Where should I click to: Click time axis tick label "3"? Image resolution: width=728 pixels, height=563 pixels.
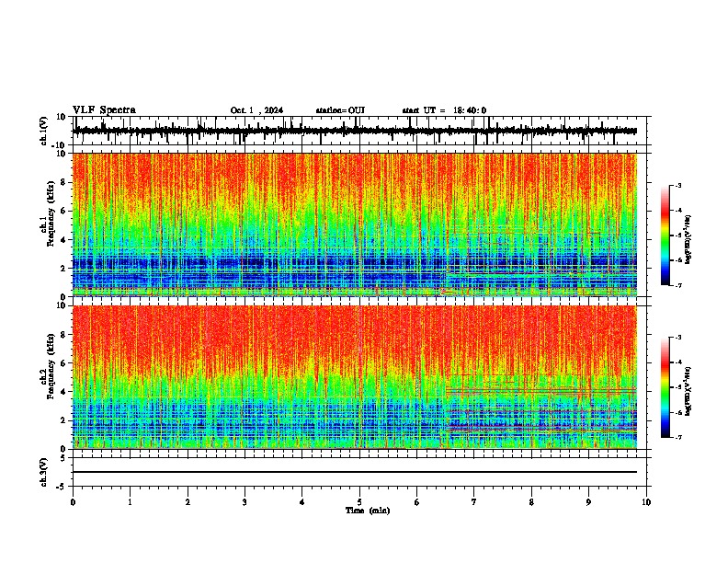click(245, 502)
